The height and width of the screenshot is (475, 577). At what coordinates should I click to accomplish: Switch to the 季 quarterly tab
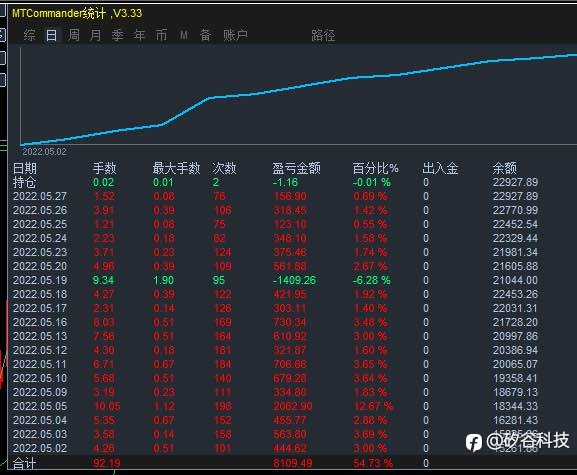[x=117, y=35]
